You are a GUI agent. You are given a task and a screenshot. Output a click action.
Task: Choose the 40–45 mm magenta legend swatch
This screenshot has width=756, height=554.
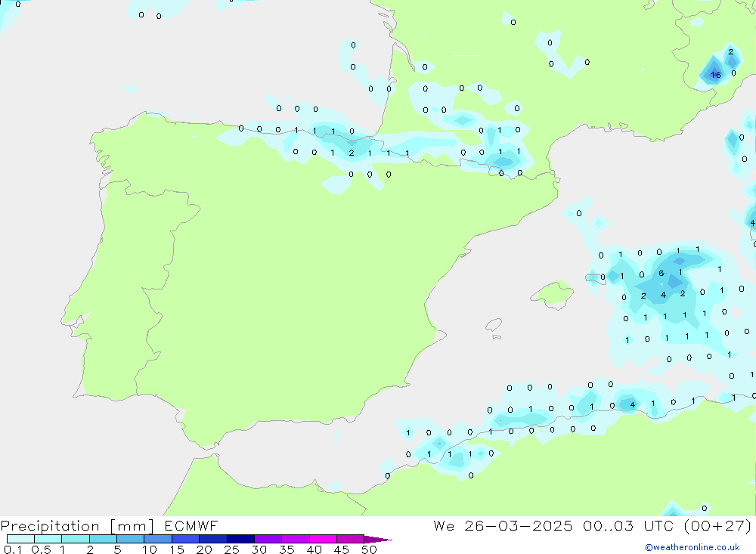coord(323,539)
